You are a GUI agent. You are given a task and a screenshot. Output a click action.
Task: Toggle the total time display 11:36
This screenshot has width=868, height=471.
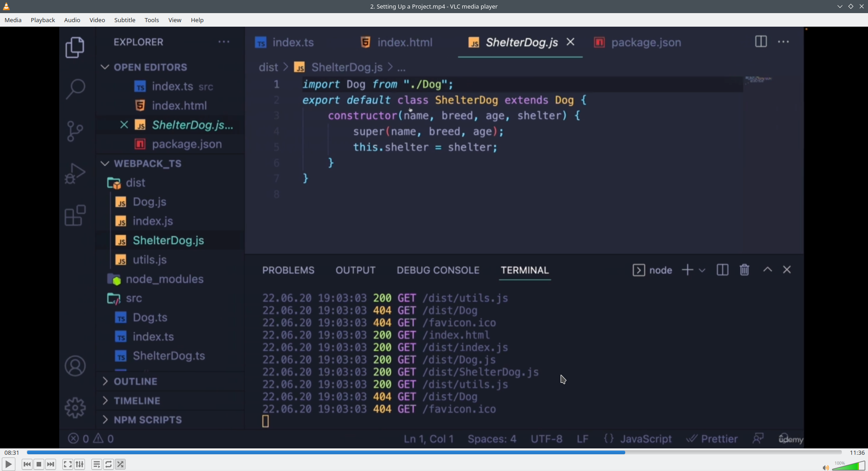click(857, 452)
